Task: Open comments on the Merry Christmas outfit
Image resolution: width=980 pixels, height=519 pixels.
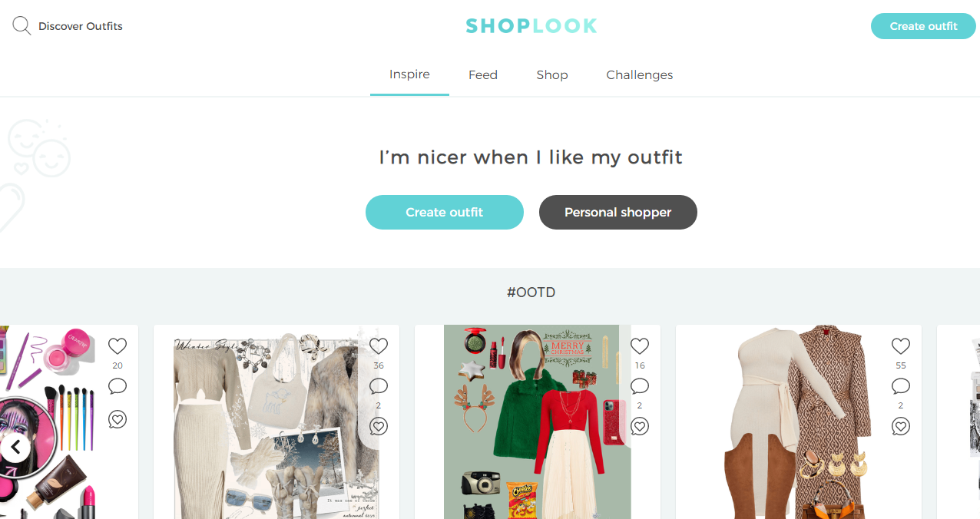Action: click(640, 386)
